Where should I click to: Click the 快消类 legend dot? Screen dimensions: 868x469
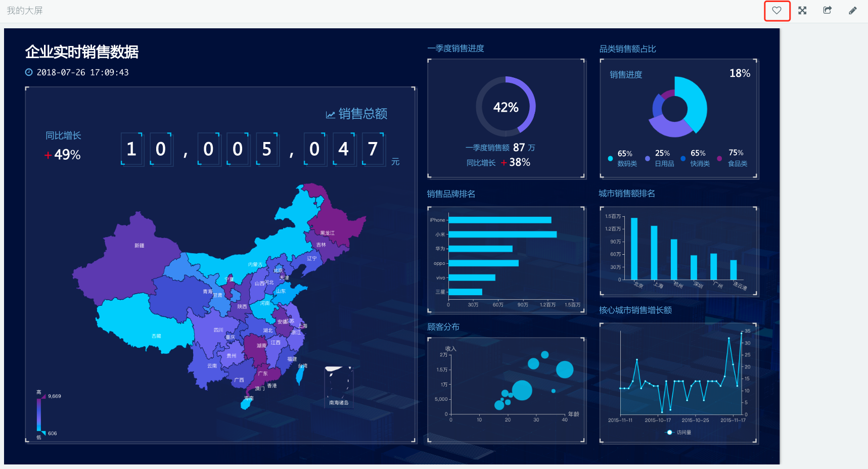pos(683,159)
